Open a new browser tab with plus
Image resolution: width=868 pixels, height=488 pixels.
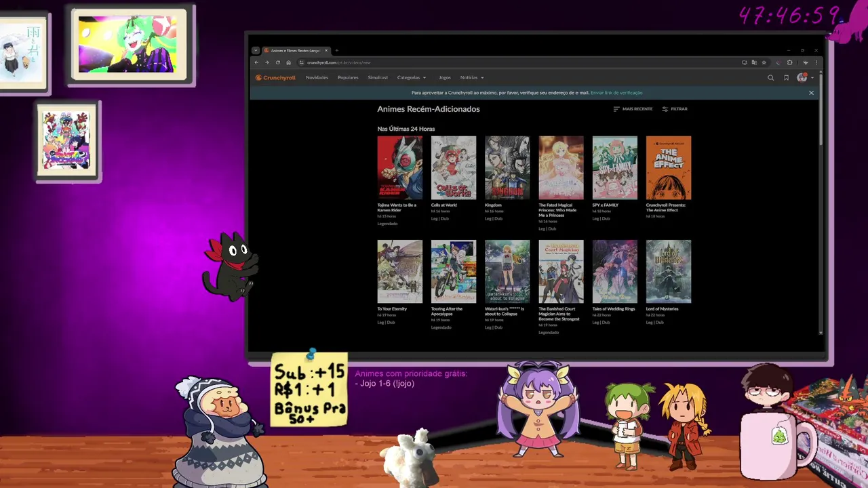pyautogui.click(x=337, y=51)
